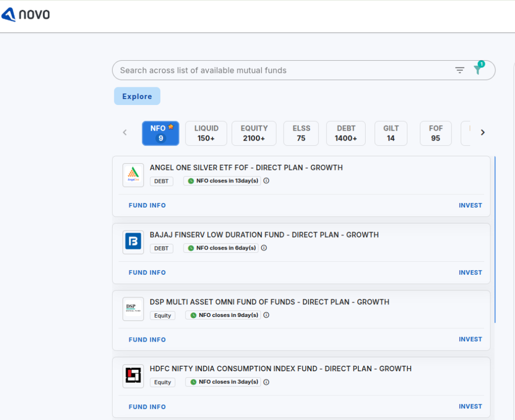Open the filter funnel icon with badge
Viewport: 515px width, 420px height.
point(478,70)
